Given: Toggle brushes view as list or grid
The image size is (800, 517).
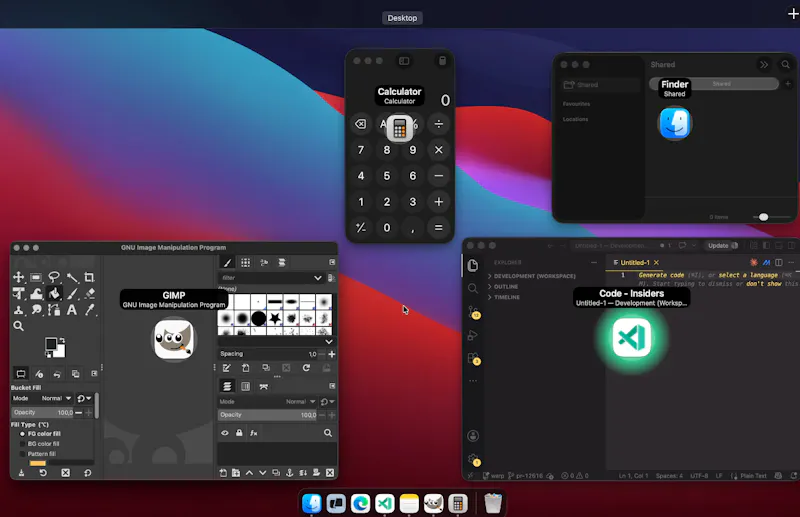Looking at the screenshot, I should pyautogui.click(x=331, y=278).
